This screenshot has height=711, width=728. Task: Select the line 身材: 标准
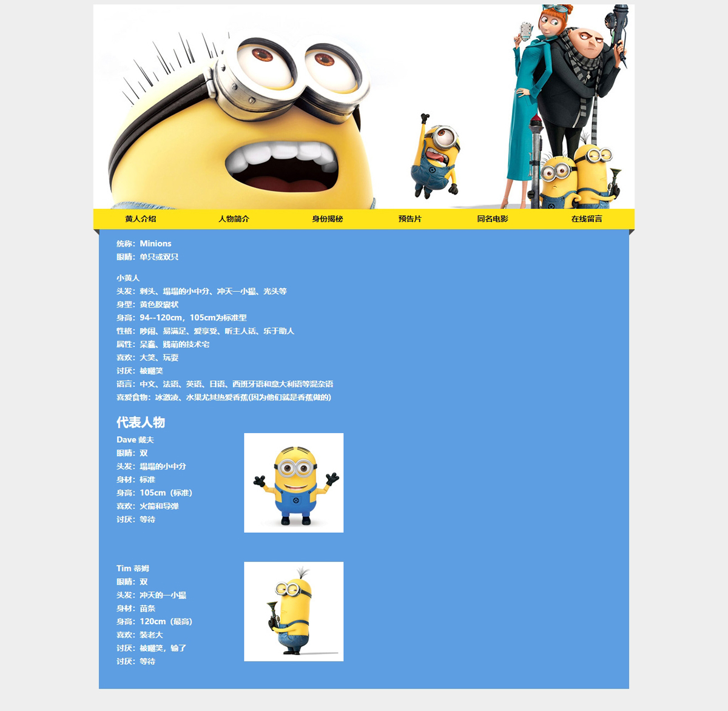[x=136, y=480]
